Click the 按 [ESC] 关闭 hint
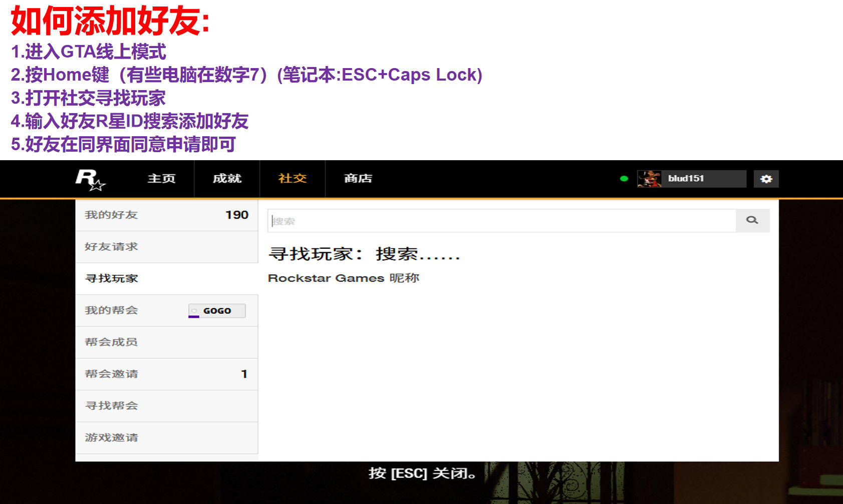Screen dimensions: 843x504 [422, 473]
